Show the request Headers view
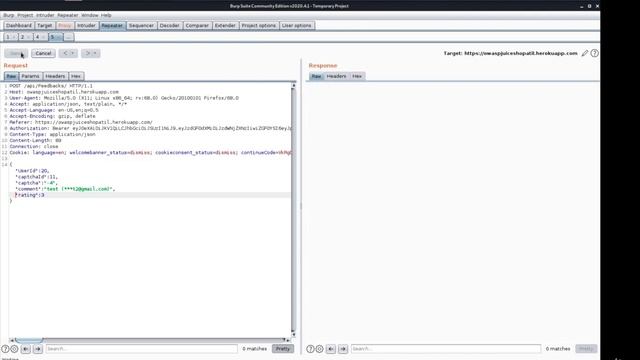The width and height of the screenshot is (640, 360). tap(55, 76)
